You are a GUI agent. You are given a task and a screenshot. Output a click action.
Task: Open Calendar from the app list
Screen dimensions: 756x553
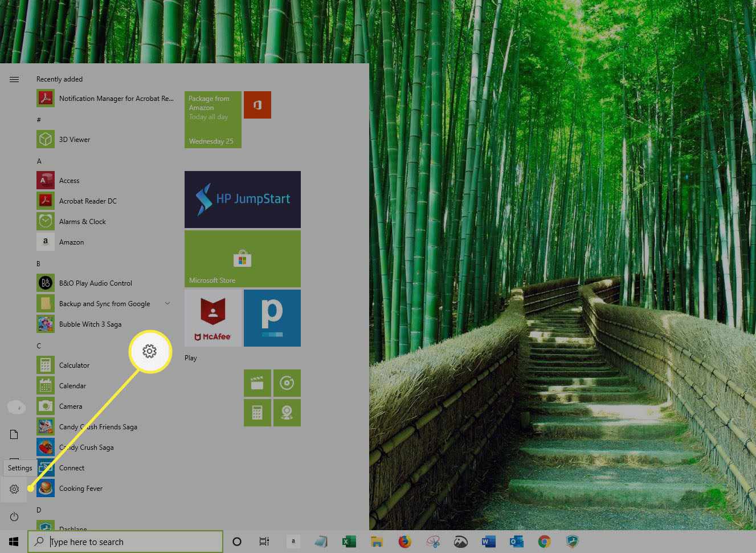click(x=105, y=385)
